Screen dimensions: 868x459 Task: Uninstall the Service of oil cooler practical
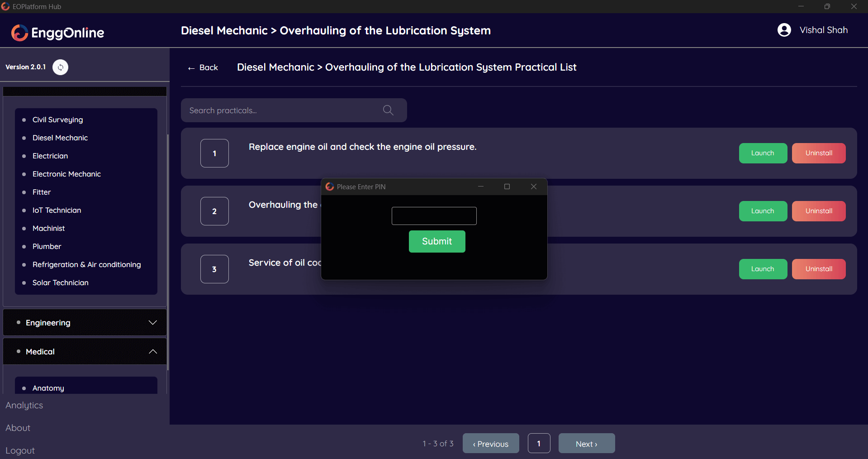818,269
